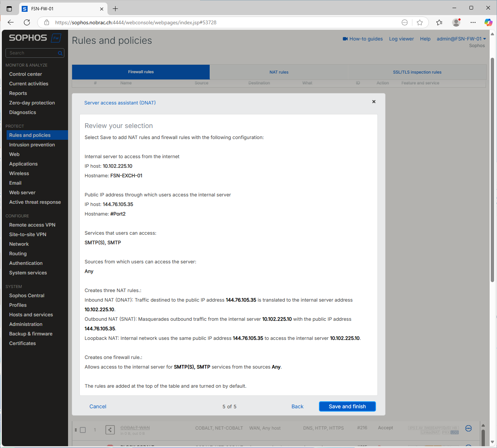This screenshot has width=497, height=448.
Task: Click the Sophos logo
Action: [x=35, y=38]
